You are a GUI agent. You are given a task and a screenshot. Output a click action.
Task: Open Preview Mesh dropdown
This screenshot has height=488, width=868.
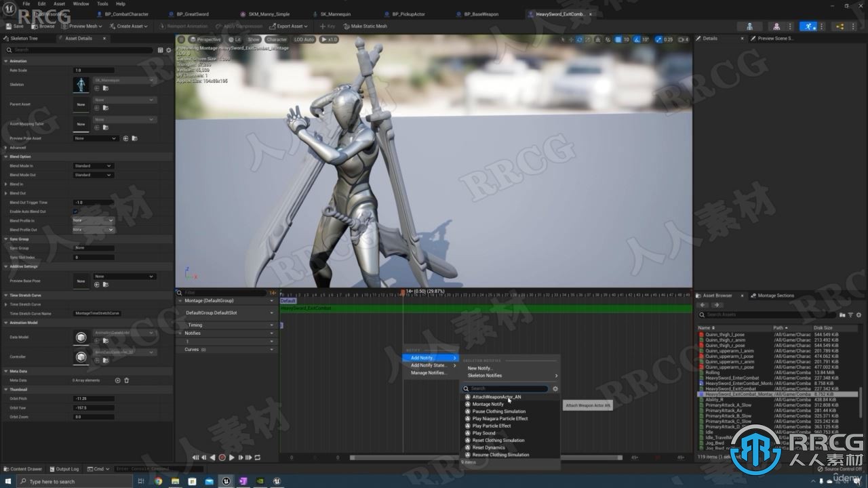(82, 26)
